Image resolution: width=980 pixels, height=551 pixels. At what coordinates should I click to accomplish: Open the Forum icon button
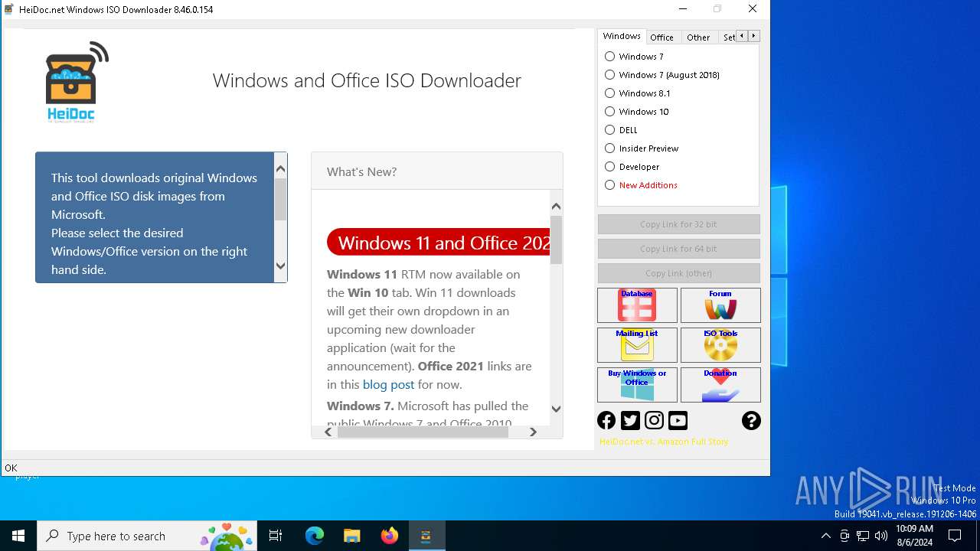pyautogui.click(x=720, y=305)
